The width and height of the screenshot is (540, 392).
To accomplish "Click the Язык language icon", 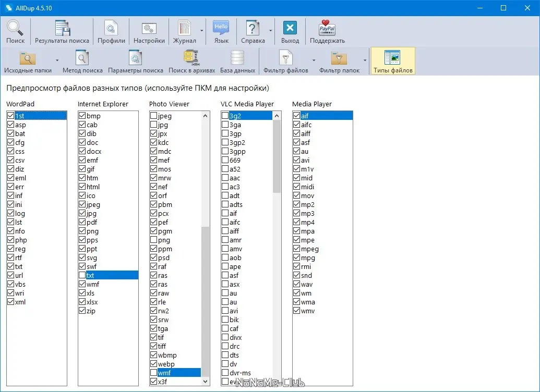I will click(221, 32).
